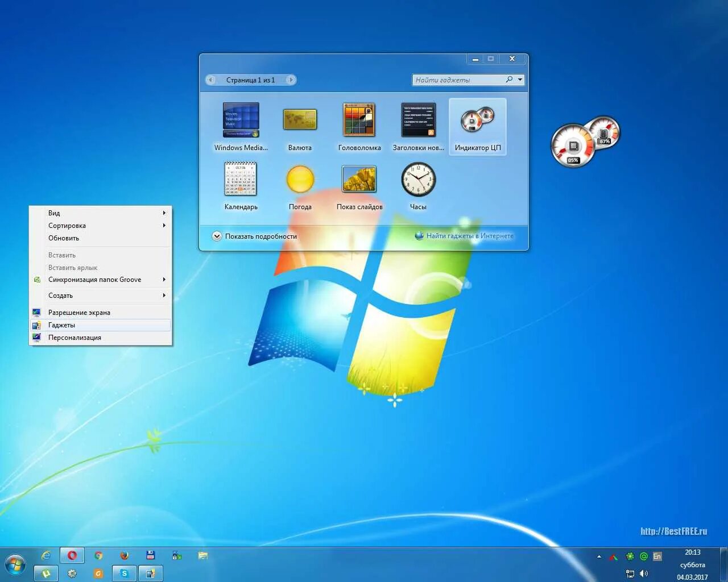Switch to uTorrent in taskbar
728x582 pixels.
[46, 573]
